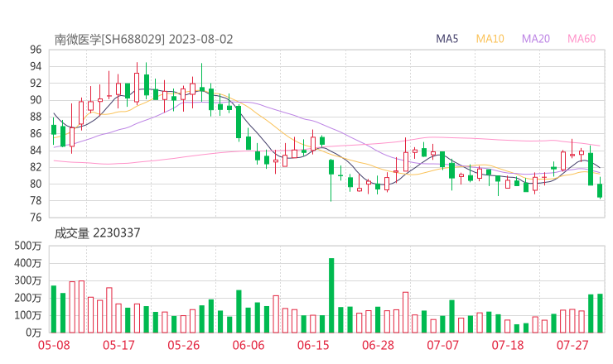Click the 96 price axis label

pos(36,50)
